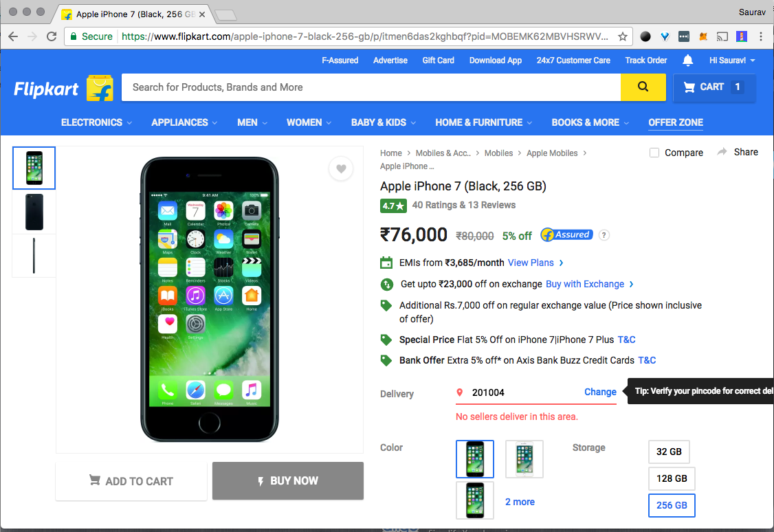Click the browser back arrow

[x=13, y=36]
